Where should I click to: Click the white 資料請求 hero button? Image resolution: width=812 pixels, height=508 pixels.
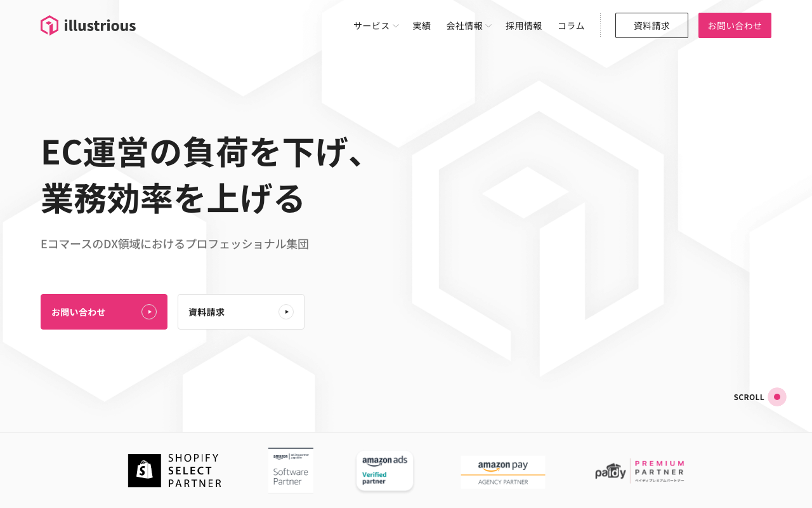pyautogui.click(x=241, y=312)
